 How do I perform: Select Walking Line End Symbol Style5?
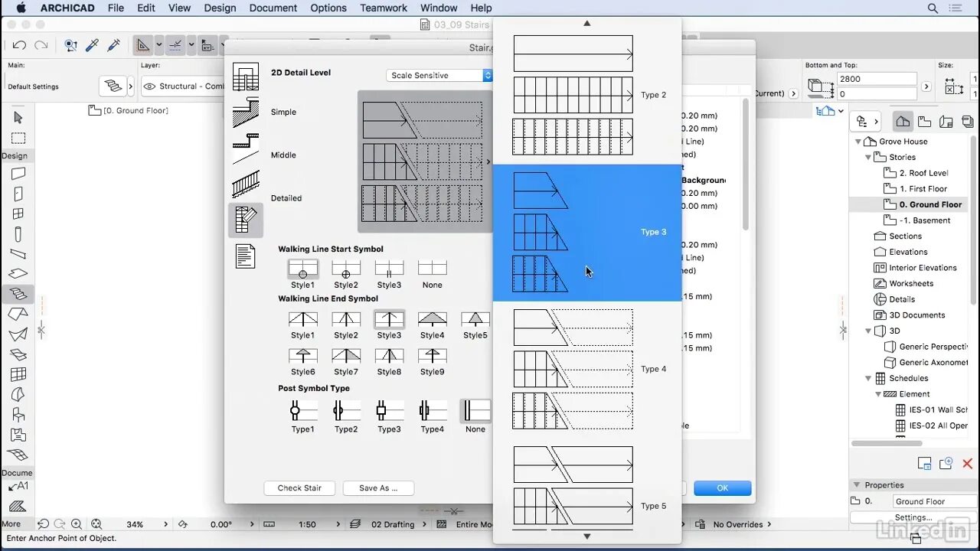[x=475, y=324]
